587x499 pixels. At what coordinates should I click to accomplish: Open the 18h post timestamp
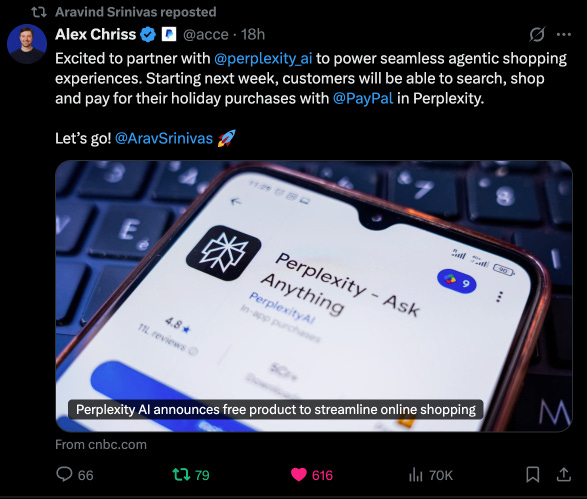(x=253, y=34)
